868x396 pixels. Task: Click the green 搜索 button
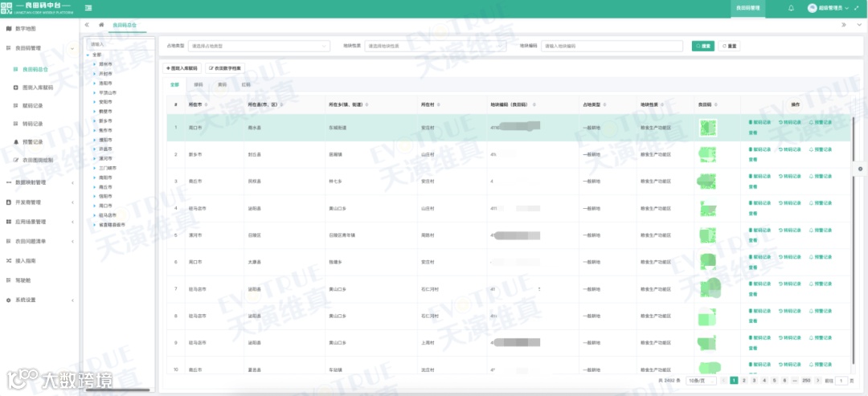point(703,47)
